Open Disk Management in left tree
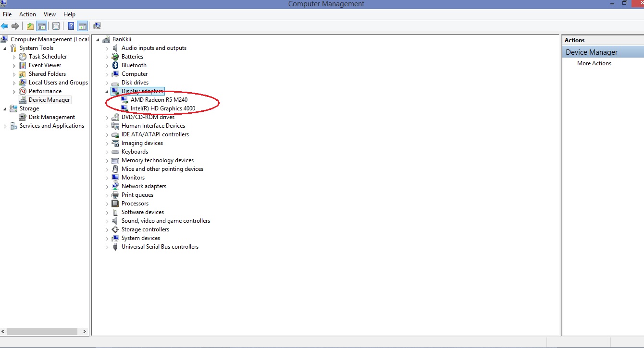The height and width of the screenshot is (348, 644). [x=52, y=117]
